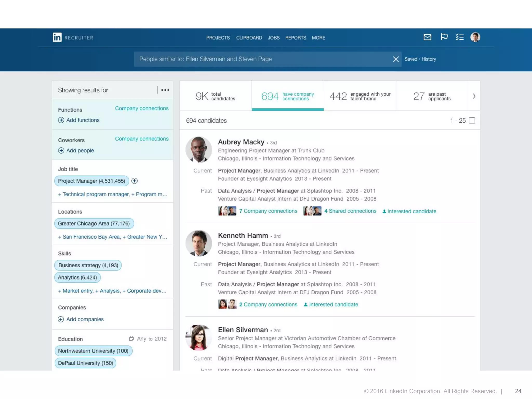Open the Any to 2012 education range
Screen dimensions: 532x399
coord(152,339)
